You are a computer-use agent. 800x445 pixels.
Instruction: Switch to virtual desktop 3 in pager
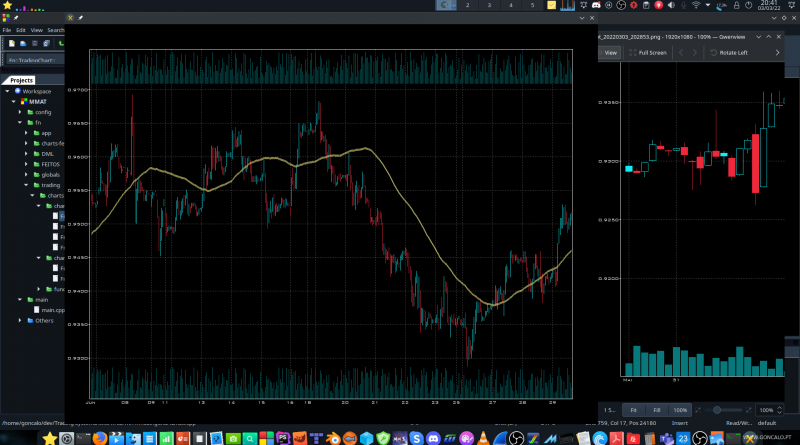coord(489,6)
